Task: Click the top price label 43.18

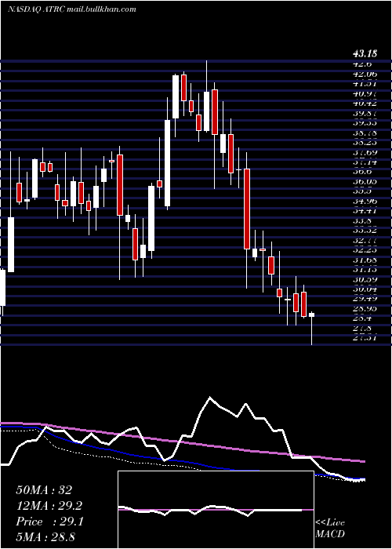Action: tap(365, 54)
